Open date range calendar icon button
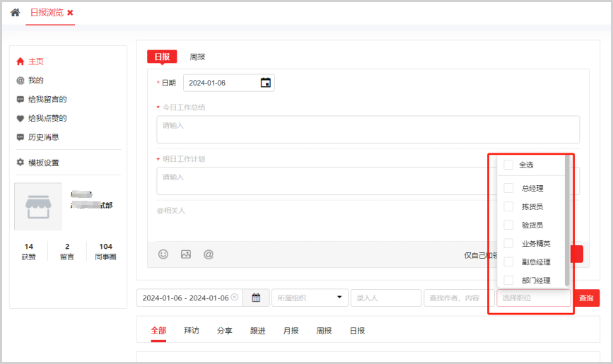 tap(256, 298)
